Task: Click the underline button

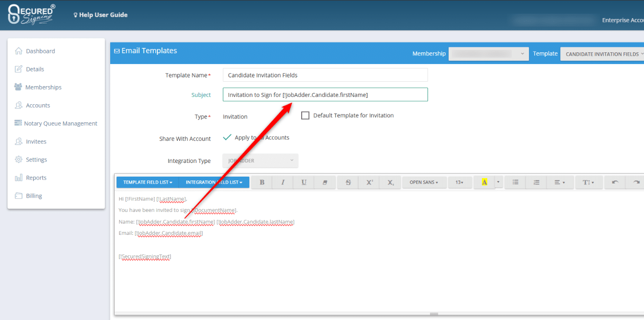Action: pos(304,182)
